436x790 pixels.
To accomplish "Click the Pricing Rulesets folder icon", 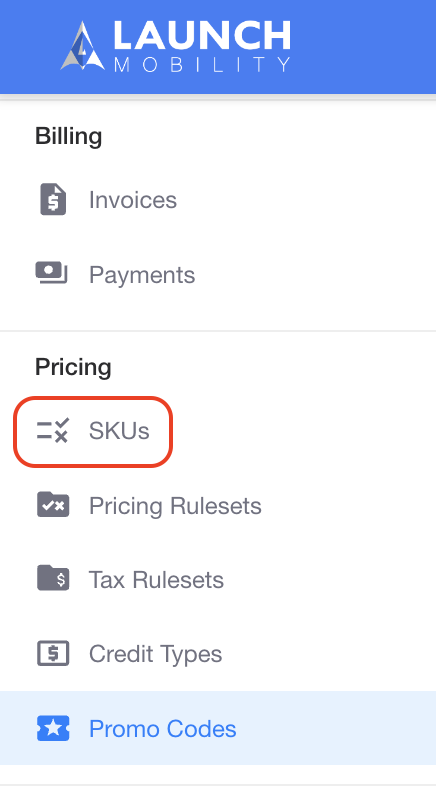I will coord(53,505).
